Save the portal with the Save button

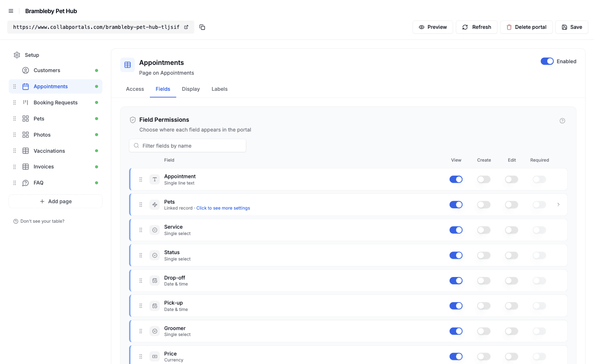571,27
